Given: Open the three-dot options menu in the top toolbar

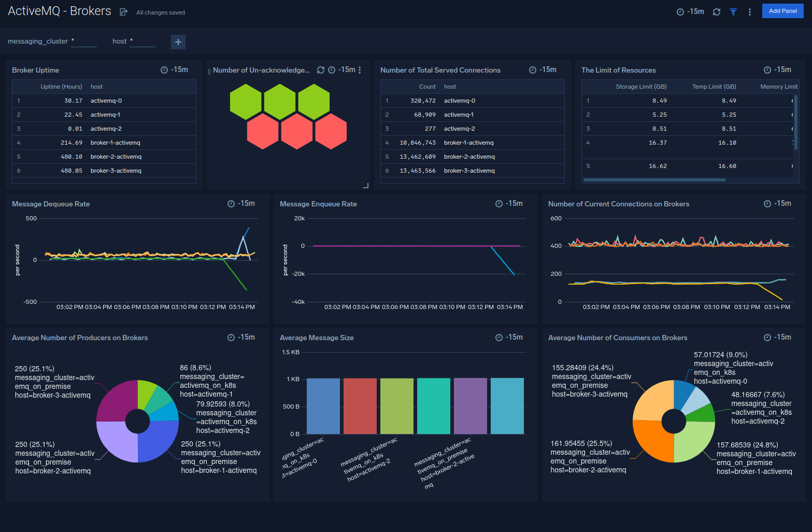Looking at the screenshot, I should coord(750,11).
